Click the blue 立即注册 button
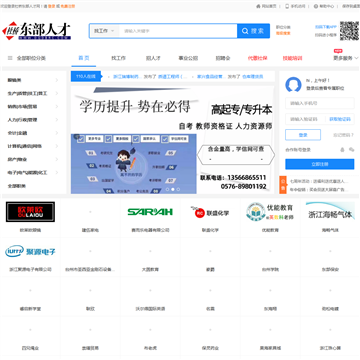Image resolution: width=360 pixels, height=360 pixels. 320,164
